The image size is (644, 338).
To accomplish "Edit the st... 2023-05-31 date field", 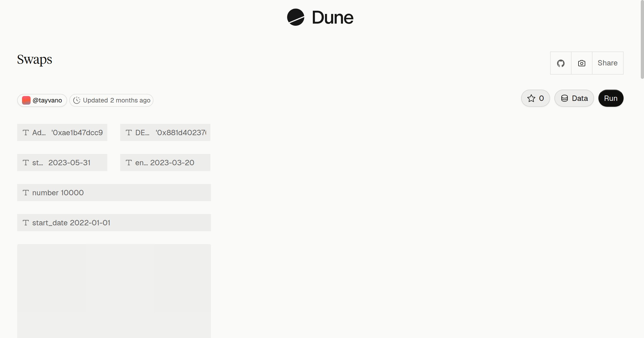I will point(62,163).
